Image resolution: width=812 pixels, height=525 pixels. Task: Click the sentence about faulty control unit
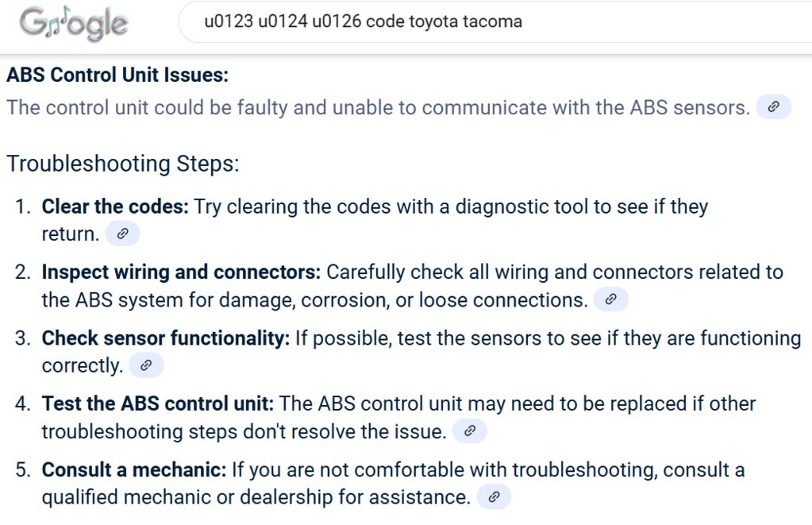tap(378, 108)
